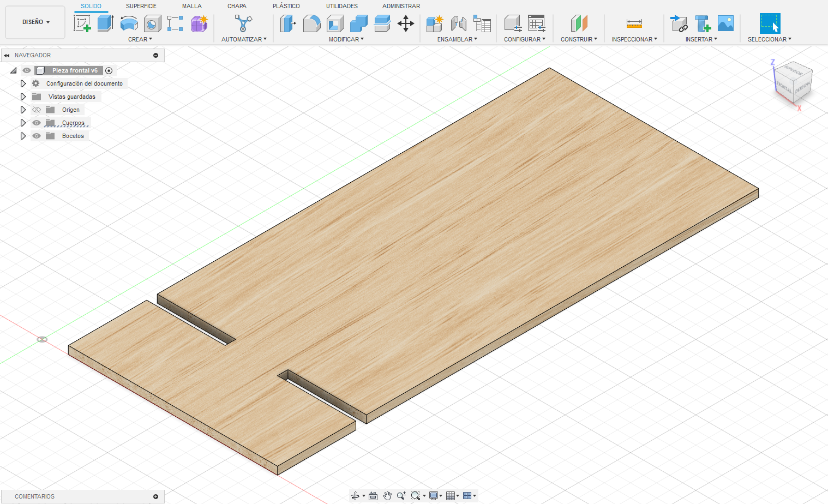Switch to the SUPERFICIE tab
The image size is (828, 504).
(141, 6)
